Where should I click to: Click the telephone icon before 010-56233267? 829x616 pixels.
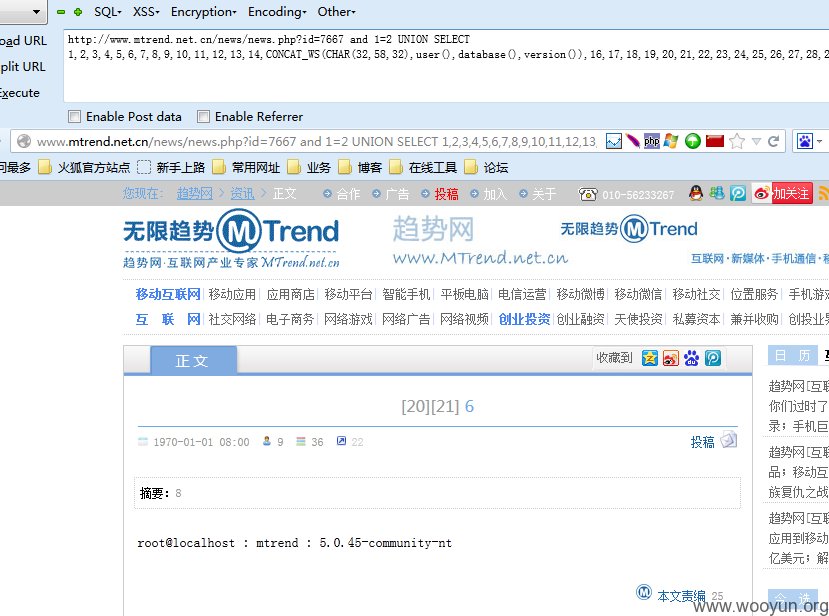click(x=587, y=194)
